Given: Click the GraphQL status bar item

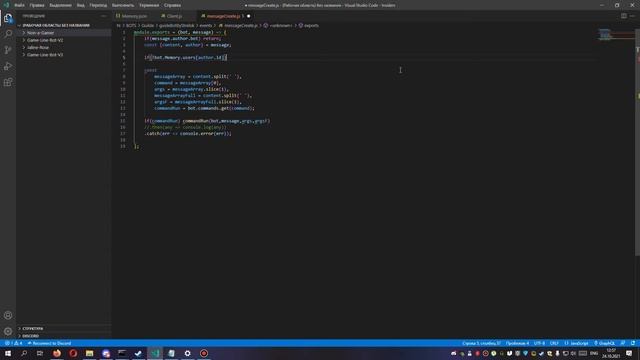Looking at the screenshot, I should pos(604,343).
